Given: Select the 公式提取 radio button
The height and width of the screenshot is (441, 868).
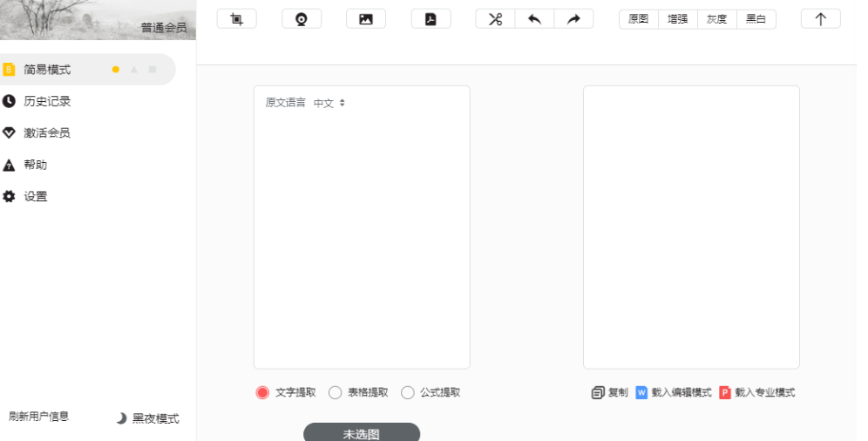Looking at the screenshot, I should pos(408,393).
